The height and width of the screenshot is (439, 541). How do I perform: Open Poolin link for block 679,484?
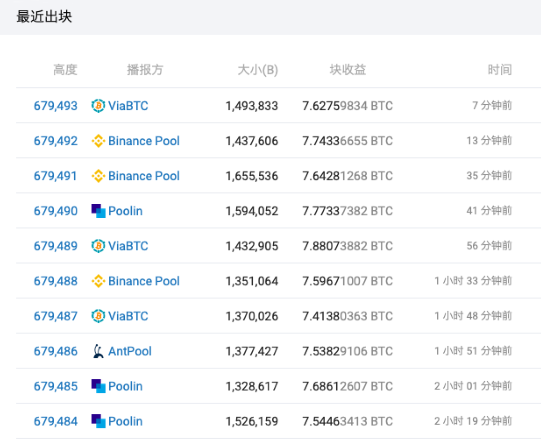125,421
